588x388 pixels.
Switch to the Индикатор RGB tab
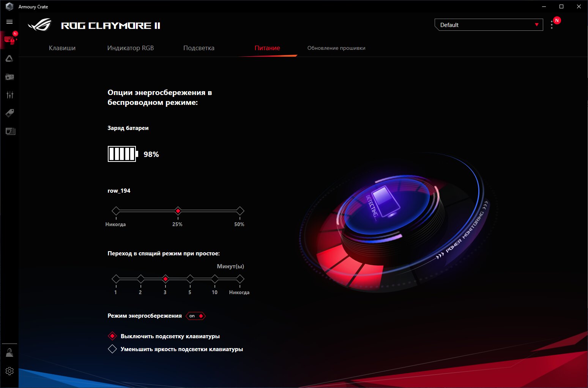[131, 48]
